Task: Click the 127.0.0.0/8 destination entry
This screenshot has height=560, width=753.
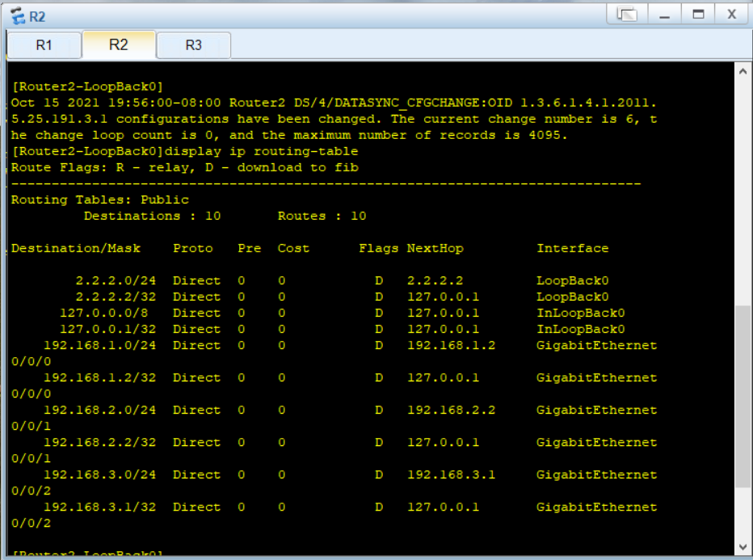Action: 103,314
